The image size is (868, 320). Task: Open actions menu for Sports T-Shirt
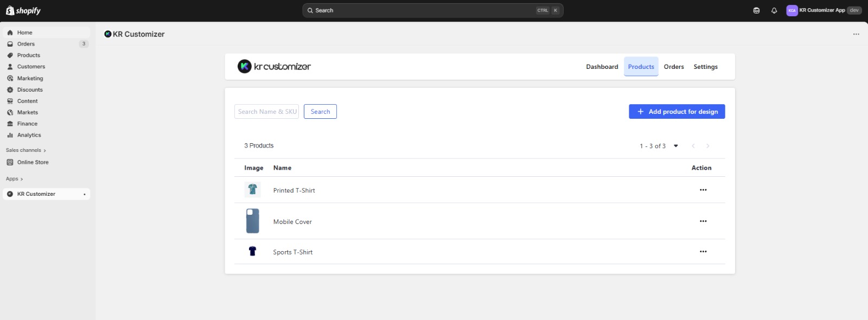point(703,252)
